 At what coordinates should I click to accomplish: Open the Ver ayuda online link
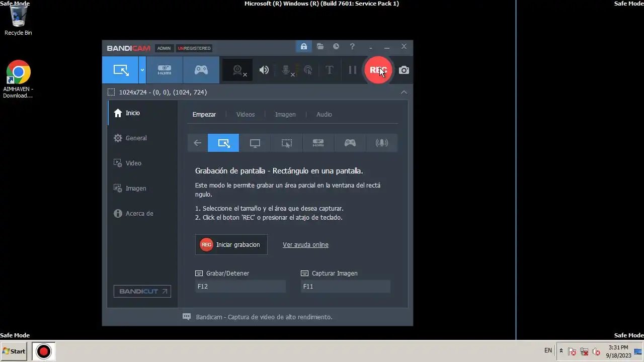pyautogui.click(x=305, y=245)
